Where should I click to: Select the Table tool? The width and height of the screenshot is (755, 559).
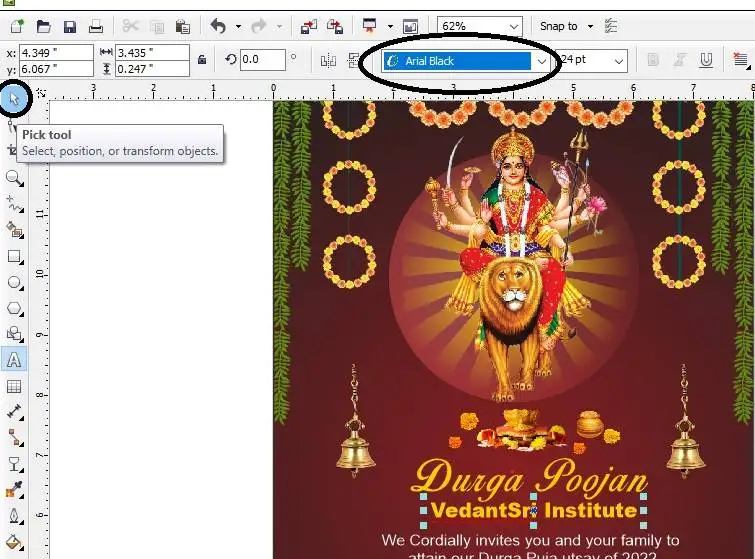[x=14, y=386]
